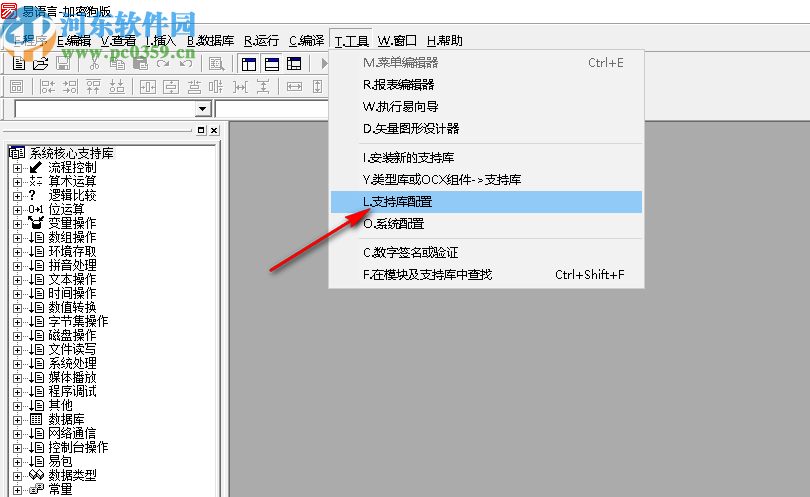
Task: Click the Align right edges icon
Action: coord(70,86)
